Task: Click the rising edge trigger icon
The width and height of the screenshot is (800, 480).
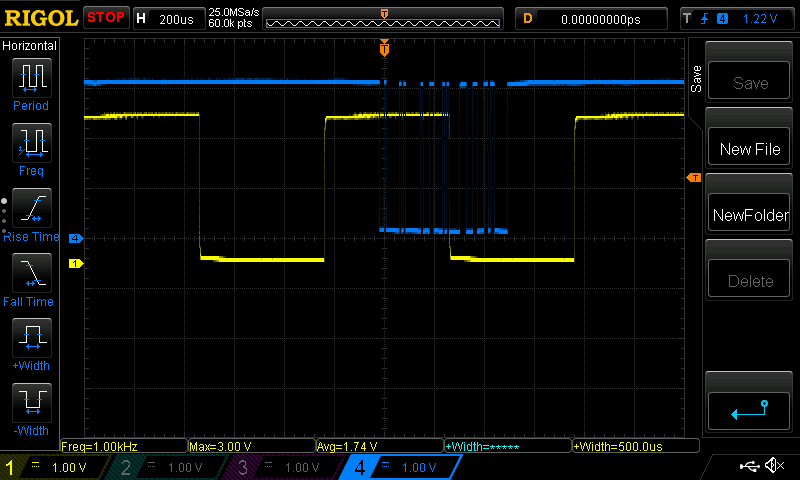Action: coord(704,19)
